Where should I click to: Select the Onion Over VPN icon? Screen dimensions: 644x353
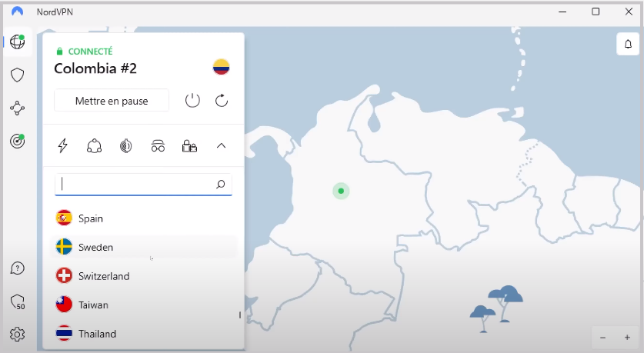125,145
